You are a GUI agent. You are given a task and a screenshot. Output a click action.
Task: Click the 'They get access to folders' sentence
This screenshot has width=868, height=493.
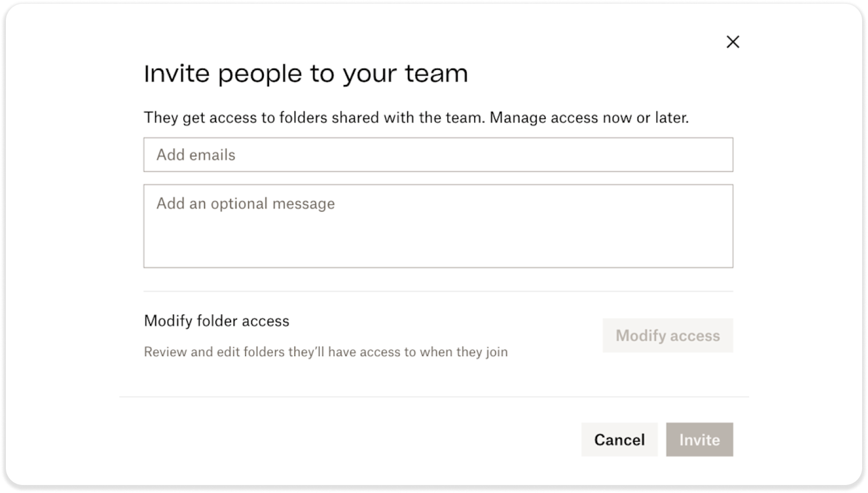(x=416, y=118)
